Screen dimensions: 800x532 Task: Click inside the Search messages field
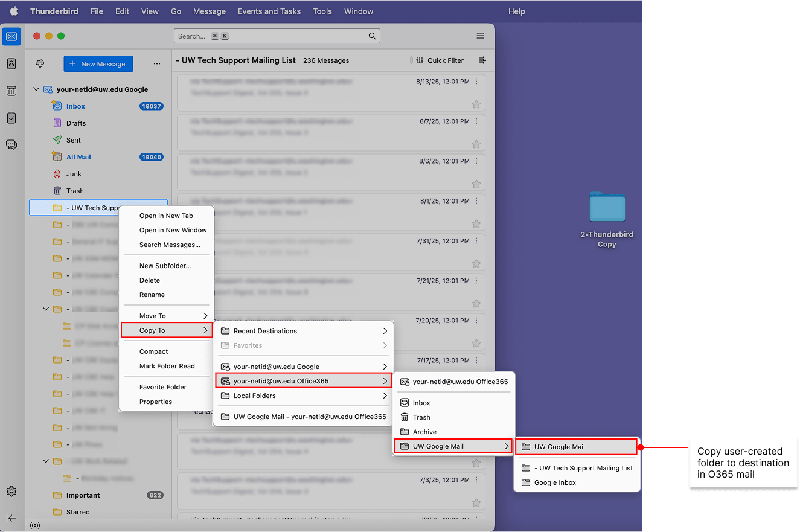click(277, 36)
